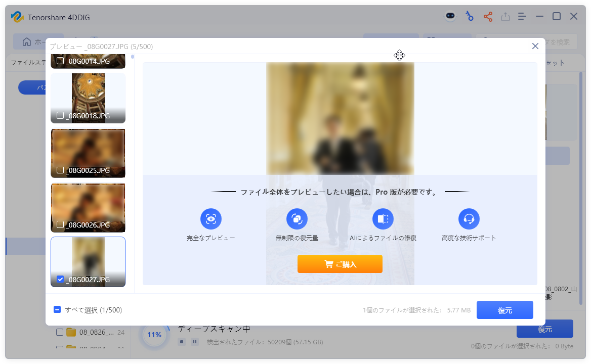Image resolution: width=591 pixels, height=364 pixels.
Task: Click the 無制限の復元量 circle icon
Action: point(297,219)
